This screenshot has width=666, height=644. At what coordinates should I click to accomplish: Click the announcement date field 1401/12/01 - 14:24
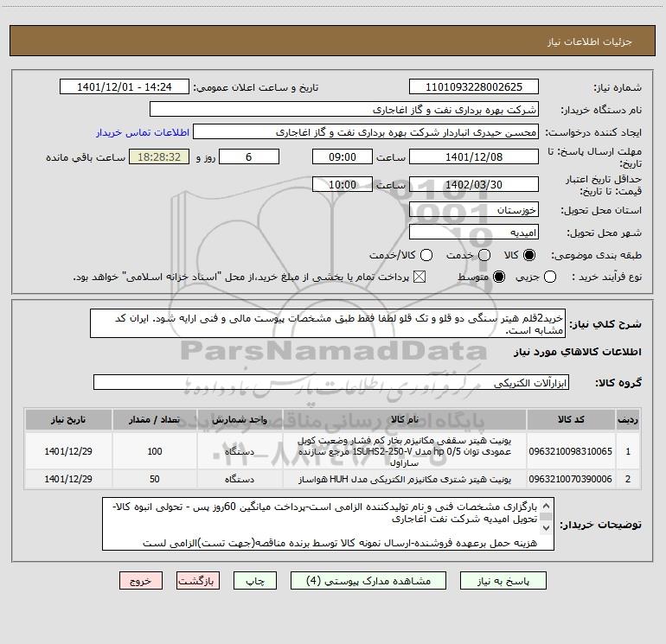[x=125, y=87]
